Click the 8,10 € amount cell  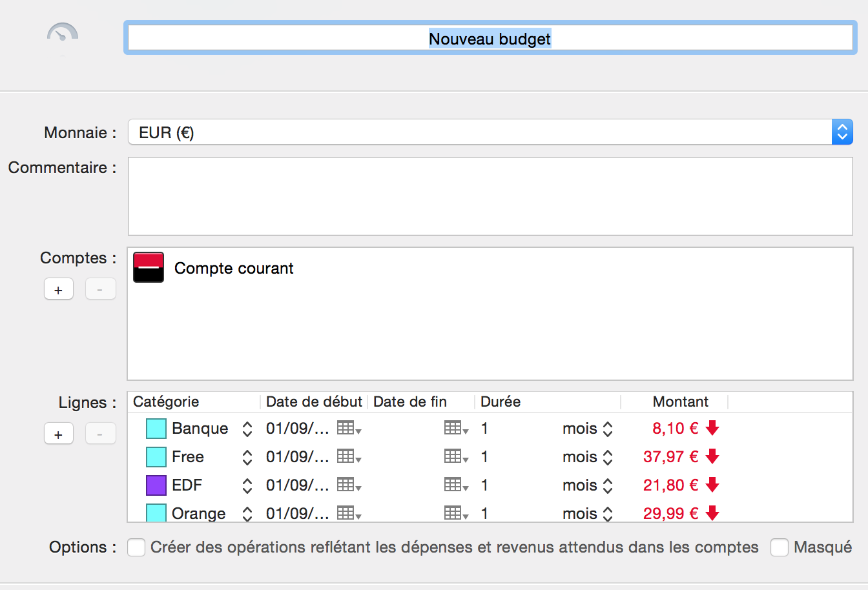pyautogui.click(x=675, y=428)
